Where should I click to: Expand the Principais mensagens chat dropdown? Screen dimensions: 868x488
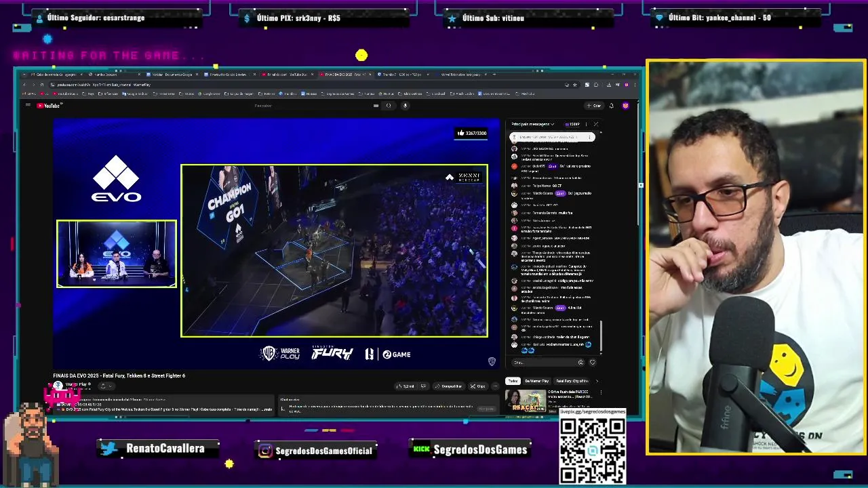pyautogui.click(x=533, y=124)
